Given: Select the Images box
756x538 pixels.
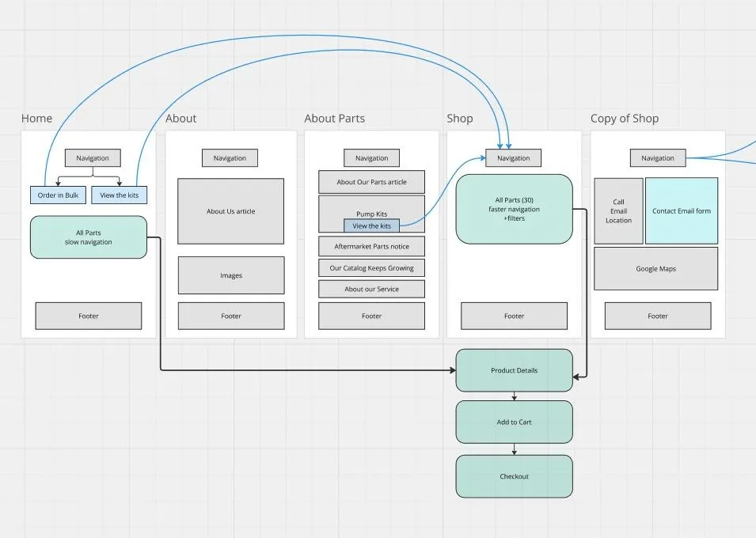Looking at the screenshot, I should point(231,275).
